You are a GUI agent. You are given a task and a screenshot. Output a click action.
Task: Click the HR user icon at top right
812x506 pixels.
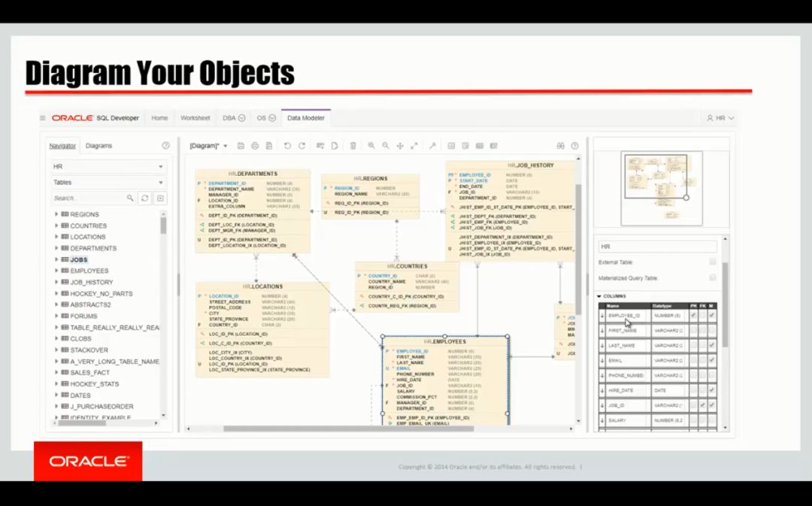710,118
